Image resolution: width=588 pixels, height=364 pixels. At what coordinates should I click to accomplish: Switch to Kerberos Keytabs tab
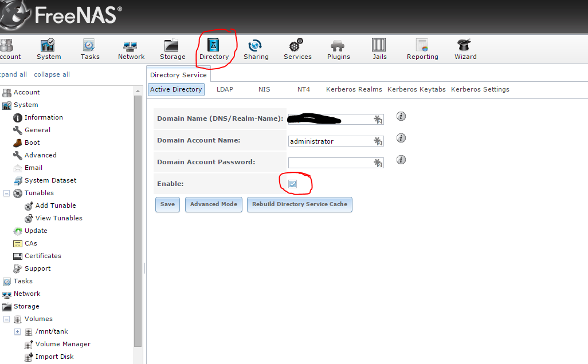(x=416, y=89)
